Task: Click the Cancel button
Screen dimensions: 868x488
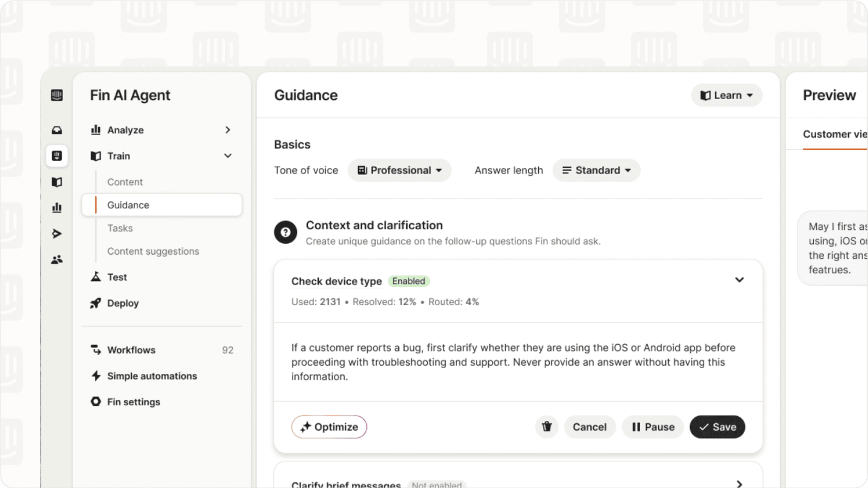Action: (x=590, y=427)
